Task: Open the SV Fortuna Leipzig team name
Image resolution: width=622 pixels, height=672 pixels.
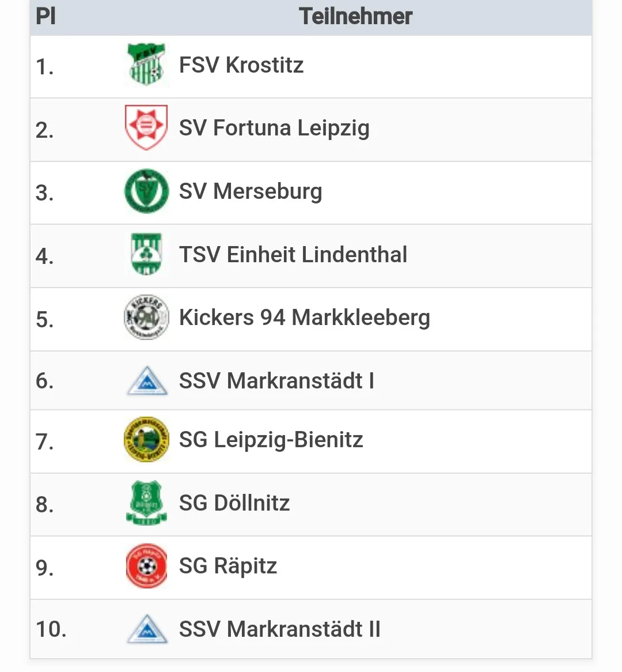Action: pyautogui.click(x=274, y=128)
